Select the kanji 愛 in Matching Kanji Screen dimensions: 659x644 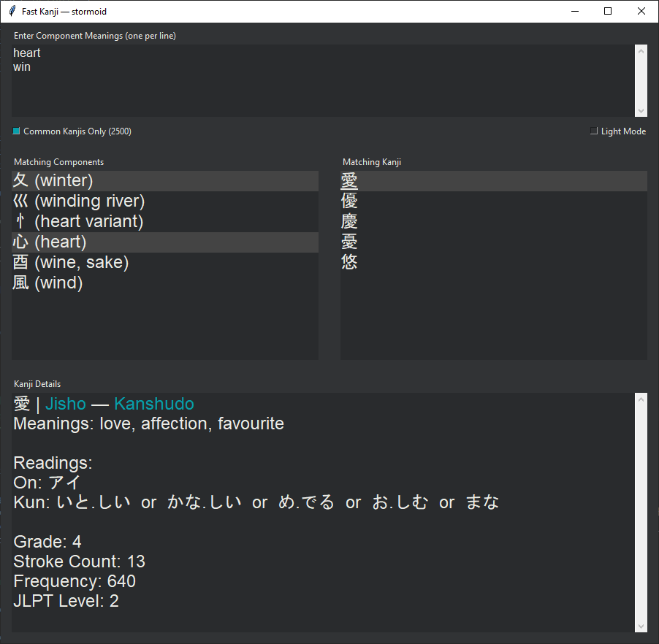pos(348,180)
